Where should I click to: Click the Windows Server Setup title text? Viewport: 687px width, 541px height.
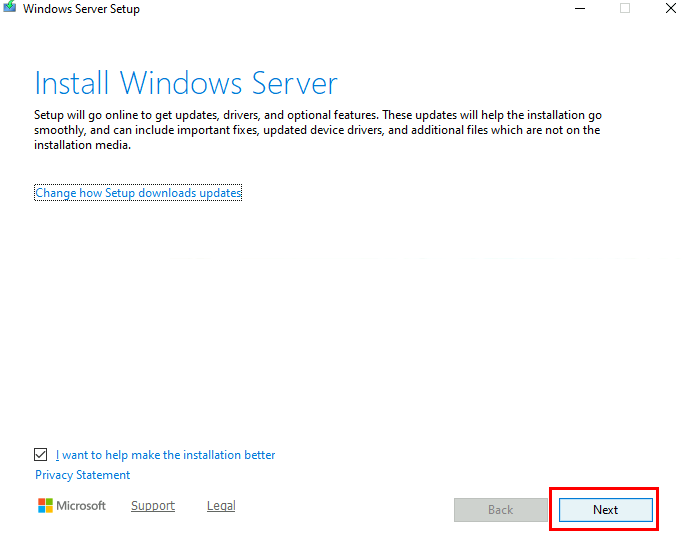[81, 9]
